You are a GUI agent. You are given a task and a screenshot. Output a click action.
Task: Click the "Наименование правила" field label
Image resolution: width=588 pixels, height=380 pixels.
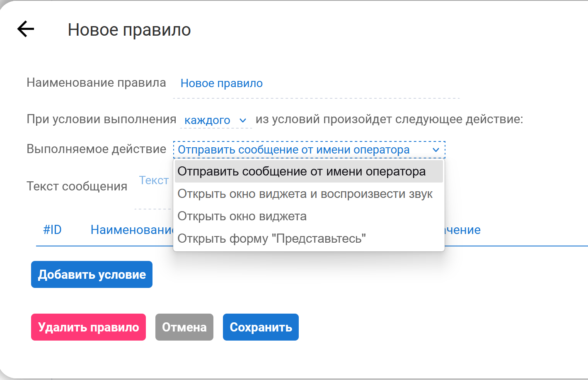(x=96, y=83)
